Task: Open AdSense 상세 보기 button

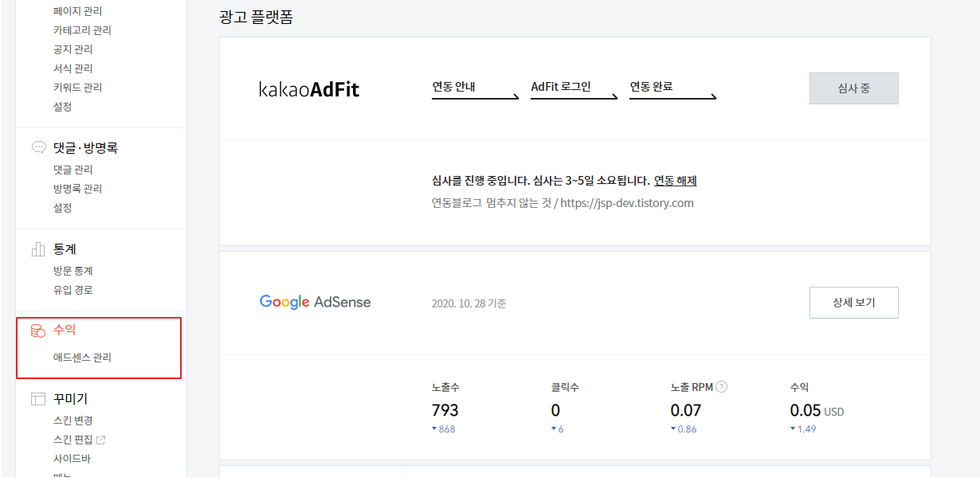Action: [x=854, y=303]
